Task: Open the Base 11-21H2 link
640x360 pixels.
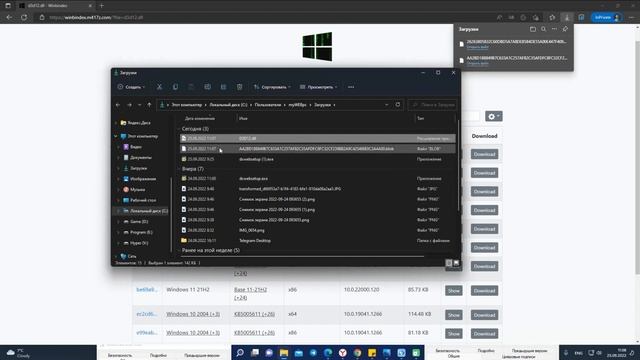Action: [250, 289]
